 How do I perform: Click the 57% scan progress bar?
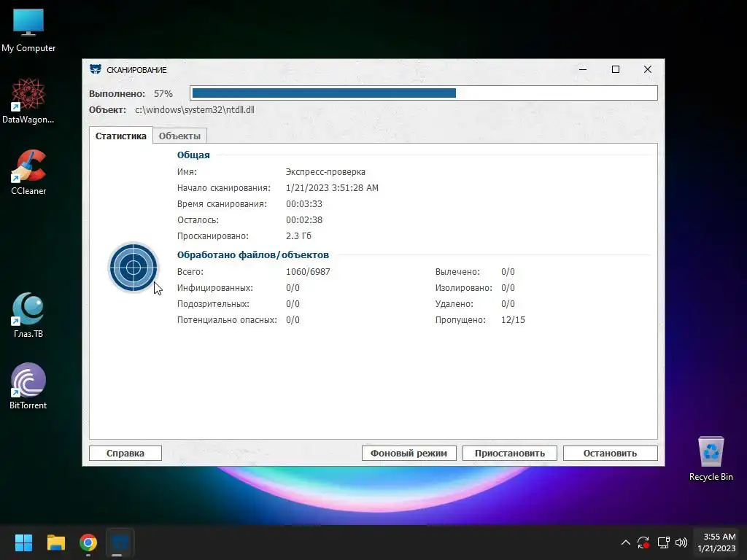point(424,93)
